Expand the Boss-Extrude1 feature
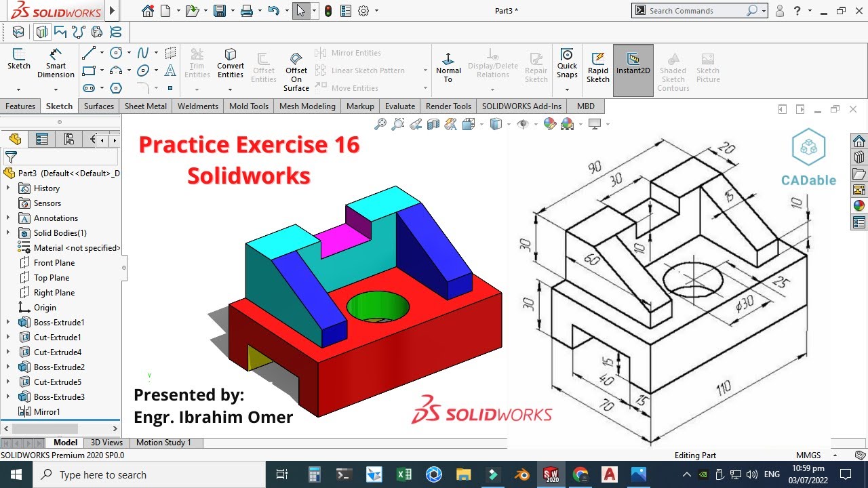The width and height of the screenshot is (868, 488). (x=8, y=323)
